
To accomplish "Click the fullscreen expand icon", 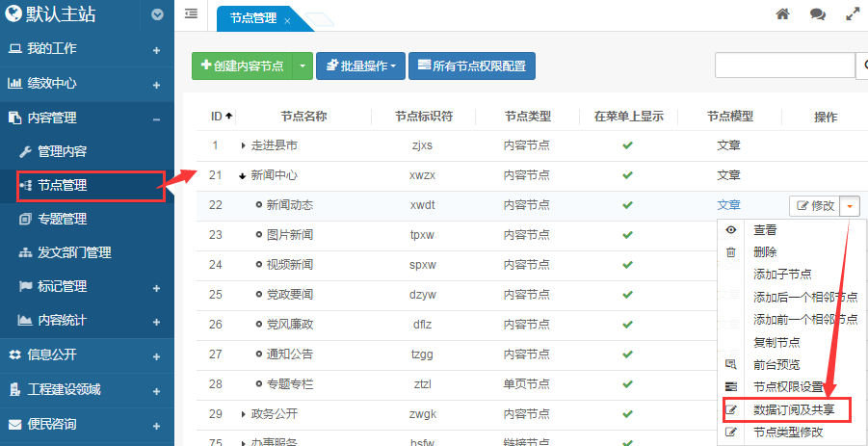I will click(852, 14).
